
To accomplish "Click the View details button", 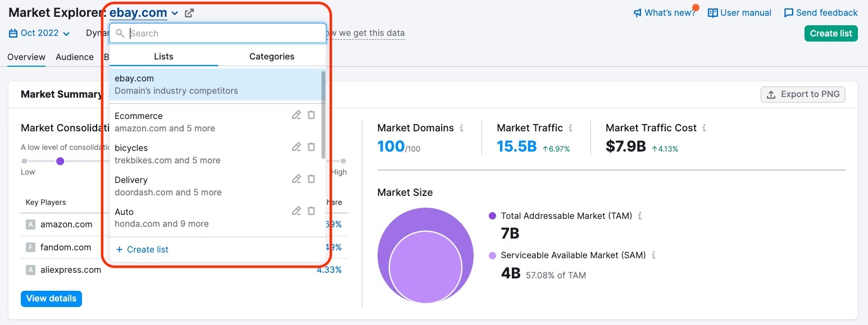I will 51,299.
